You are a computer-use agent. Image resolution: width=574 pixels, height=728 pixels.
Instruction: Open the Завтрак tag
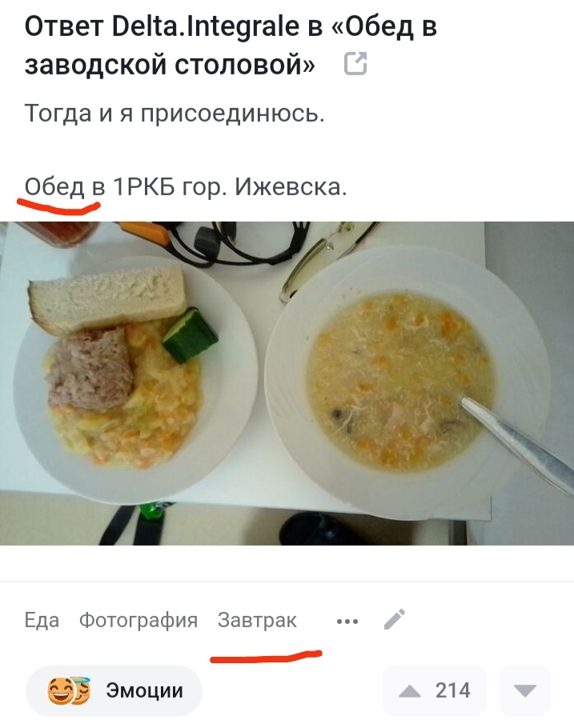click(x=257, y=620)
